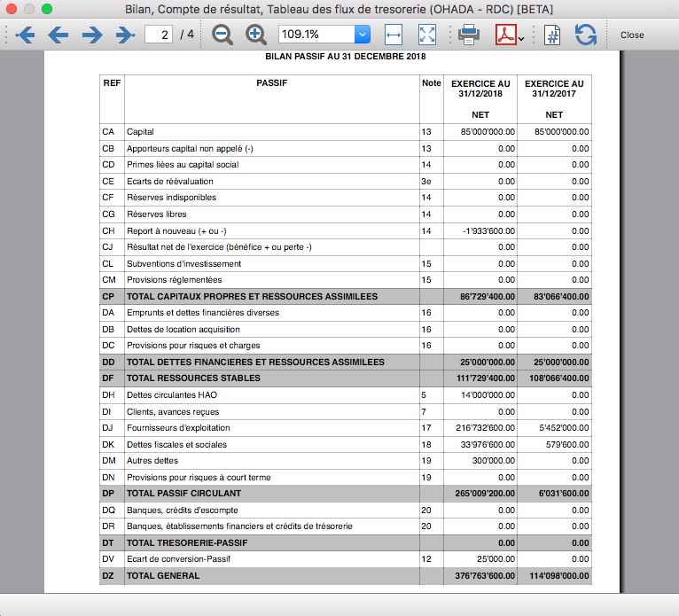Click 'TOTAL DETTES FINANCIERES ET RESSOURCES ASSIMILEES'

tap(255, 363)
